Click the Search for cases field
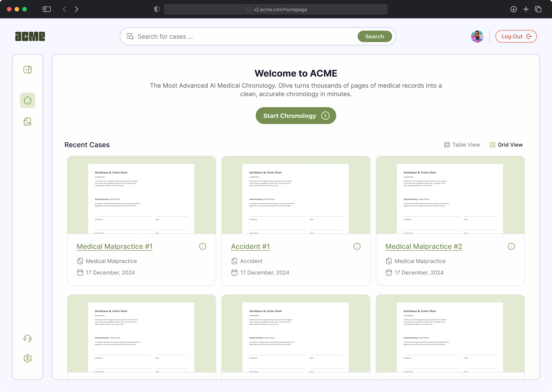 tap(242, 36)
